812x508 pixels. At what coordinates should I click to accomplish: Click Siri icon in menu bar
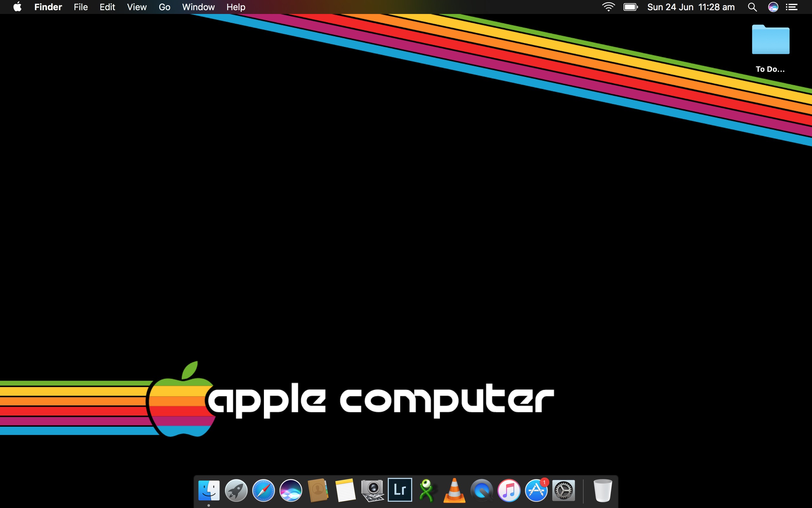[773, 7]
